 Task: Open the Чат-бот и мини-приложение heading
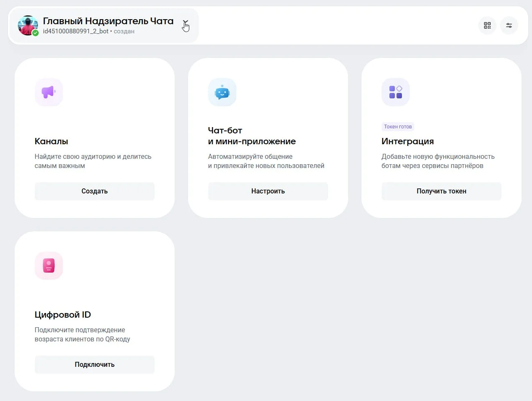[251, 136]
